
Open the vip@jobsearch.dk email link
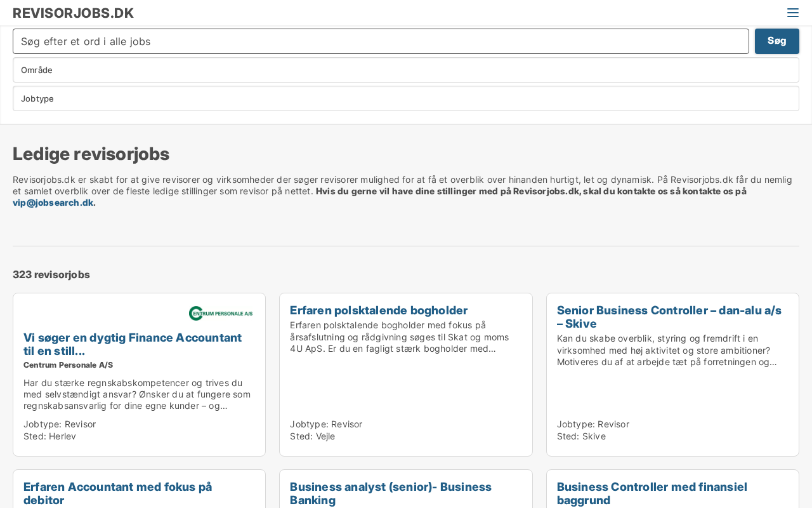[x=54, y=203]
